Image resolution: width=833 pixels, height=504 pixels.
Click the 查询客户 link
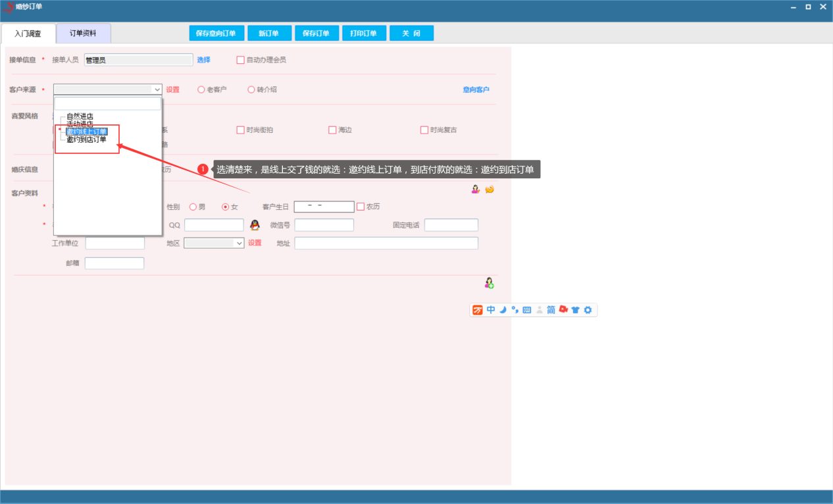476,89
